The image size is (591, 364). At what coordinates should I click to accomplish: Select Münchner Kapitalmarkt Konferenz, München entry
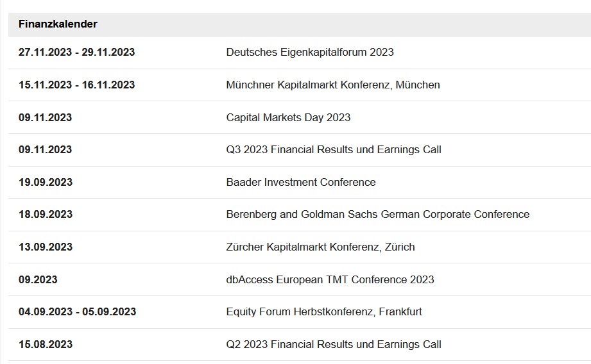click(333, 85)
